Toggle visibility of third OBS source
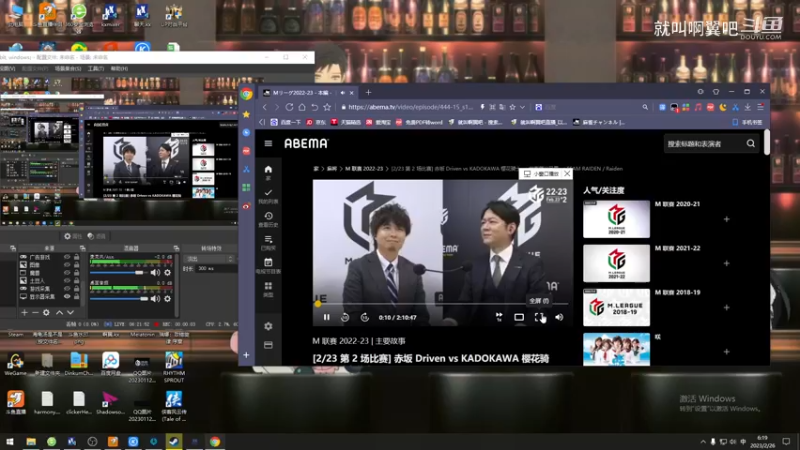This screenshot has width=800, height=450. pyautogui.click(x=67, y=273)
